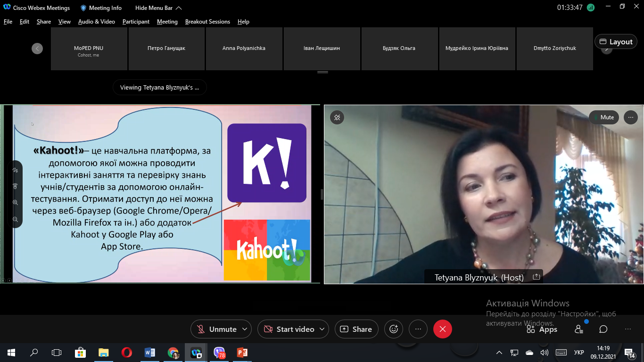Zoom in on the shared presentation
The image size is (644, 362).
click(15, 203)
